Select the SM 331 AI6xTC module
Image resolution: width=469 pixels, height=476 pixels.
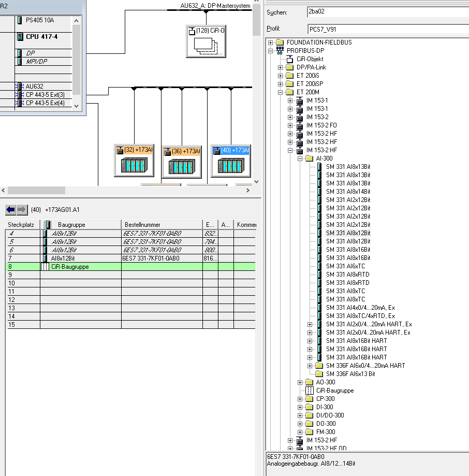[x=345, y=266]
